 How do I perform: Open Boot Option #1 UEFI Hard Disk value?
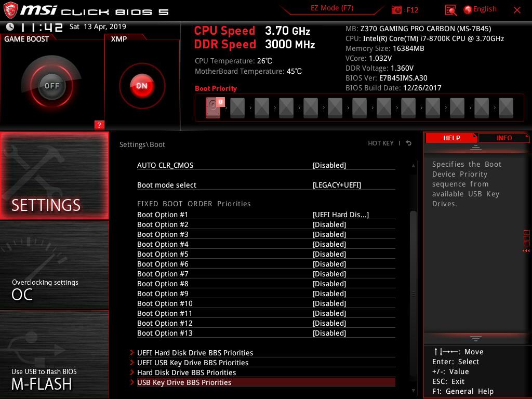click(x=341, y=215)
